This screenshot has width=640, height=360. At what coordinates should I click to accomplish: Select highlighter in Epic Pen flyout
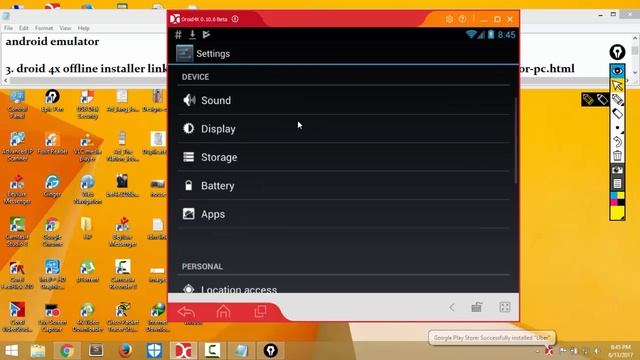click(x=588, y=99)
